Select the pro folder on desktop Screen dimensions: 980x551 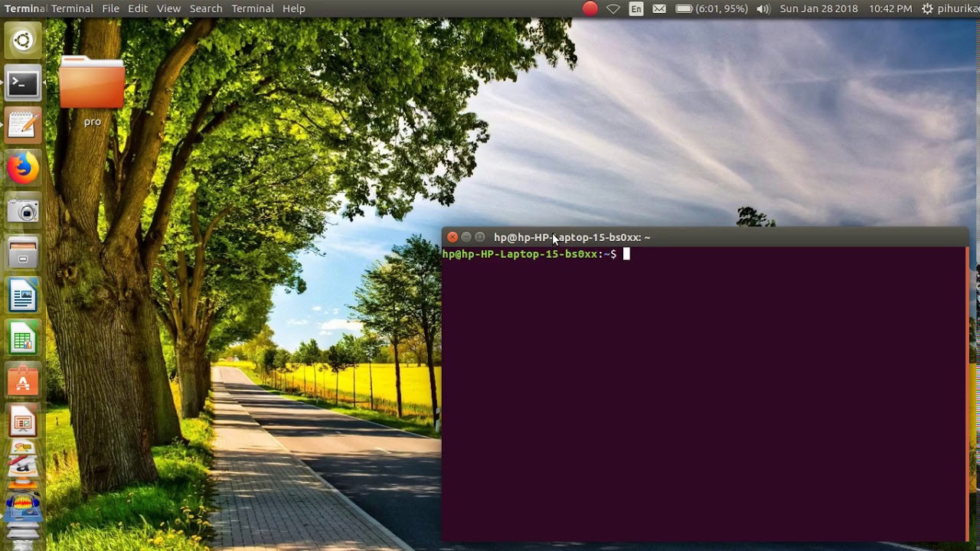click(92, 92)
